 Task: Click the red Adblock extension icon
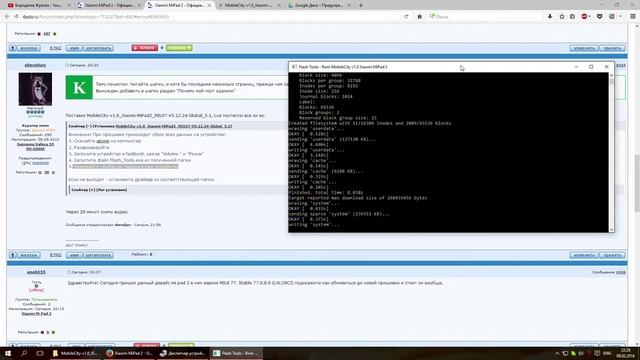click(x=584, y=17)
